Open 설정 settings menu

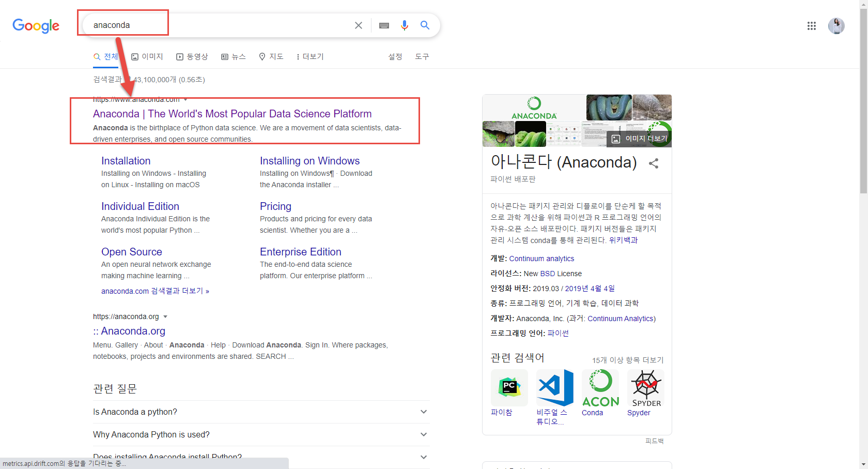click(395, 56)
